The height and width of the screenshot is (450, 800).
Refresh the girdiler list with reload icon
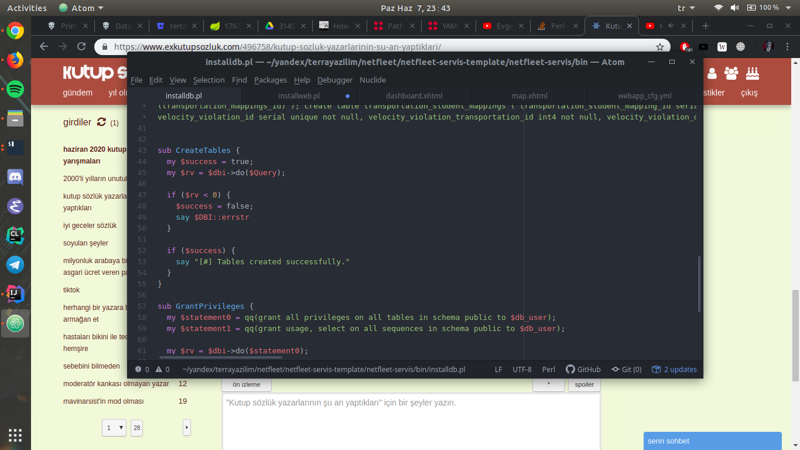(x=101, y=122)
